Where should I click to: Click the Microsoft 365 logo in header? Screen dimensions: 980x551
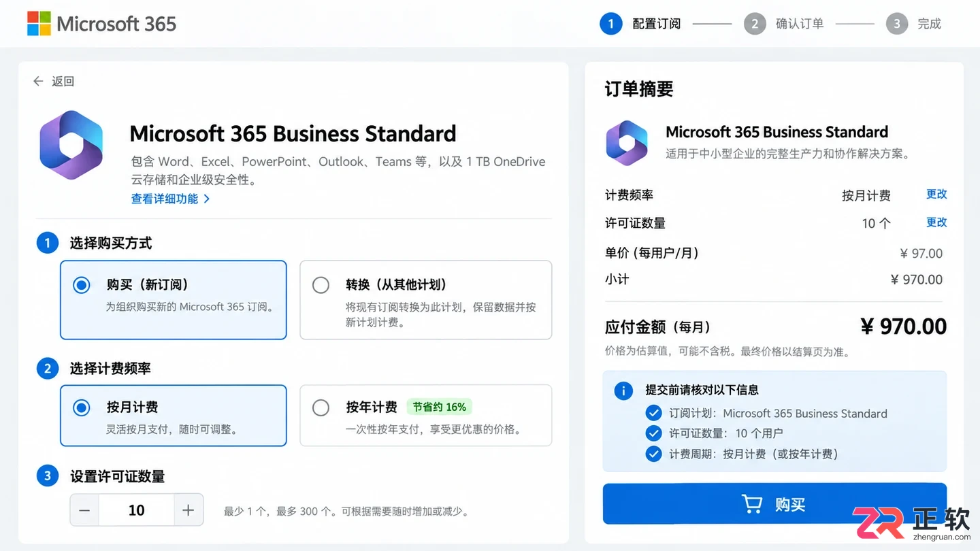(x=101, y=24)
